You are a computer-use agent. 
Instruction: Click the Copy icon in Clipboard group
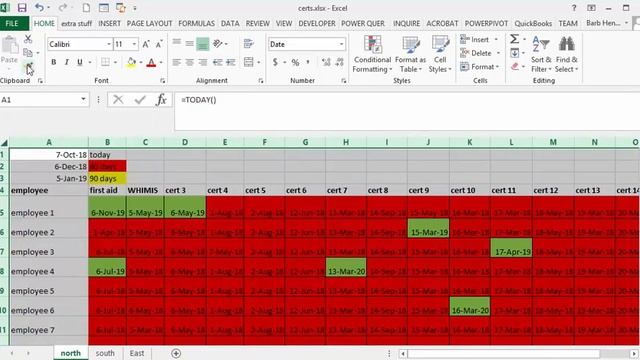(x=28, y=52)
